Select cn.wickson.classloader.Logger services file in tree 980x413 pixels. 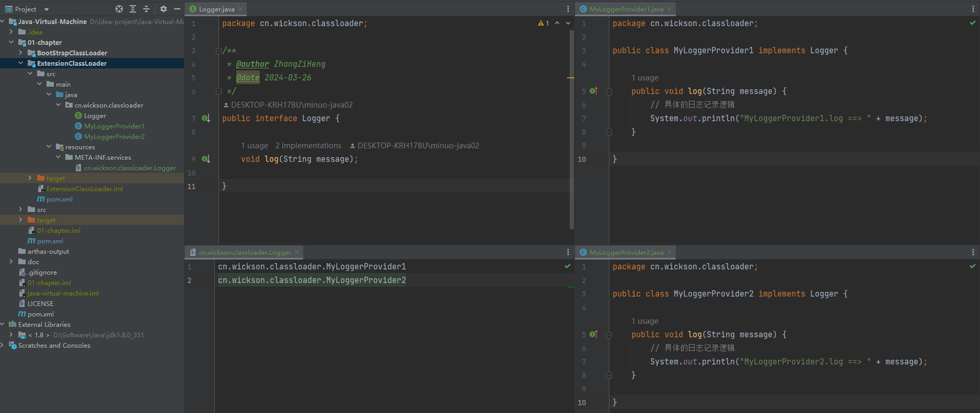click(130, 168)
